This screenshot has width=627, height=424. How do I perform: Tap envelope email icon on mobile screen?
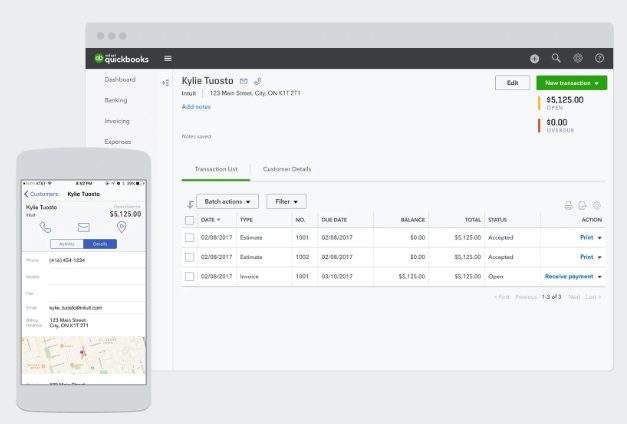pyautogui.click(x=84, y=227)
